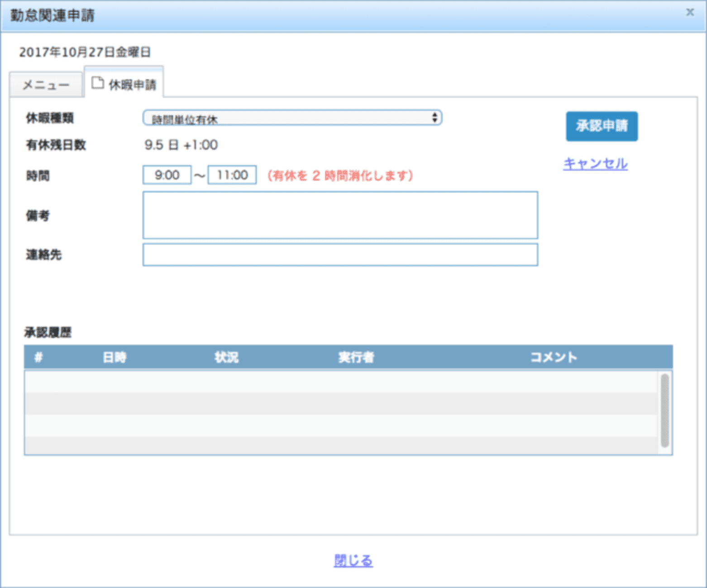Focus the end time field showing 11:00
707x588 pixels.
pyautogui.click(x=232, y=175)
